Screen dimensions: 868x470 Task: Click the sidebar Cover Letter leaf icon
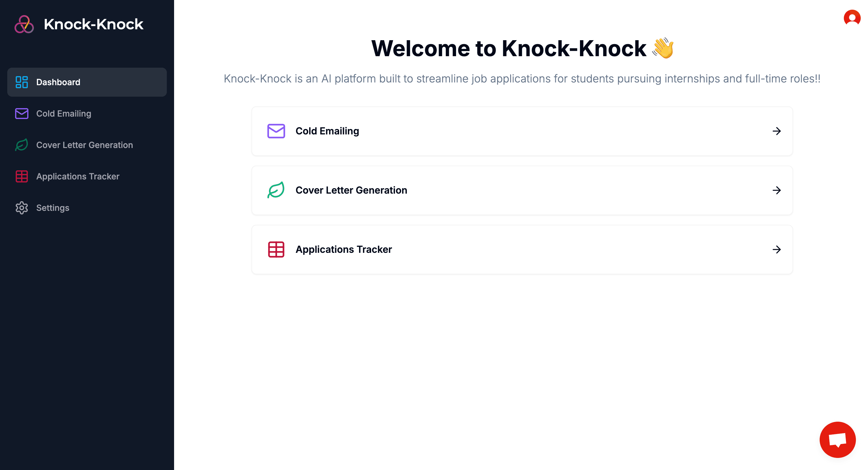coord(21,145)
